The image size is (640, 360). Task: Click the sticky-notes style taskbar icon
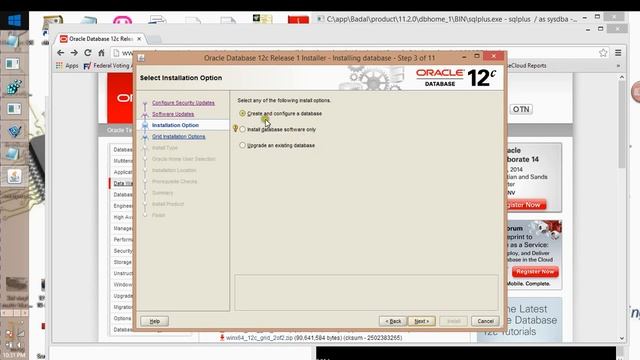(262, 19)
